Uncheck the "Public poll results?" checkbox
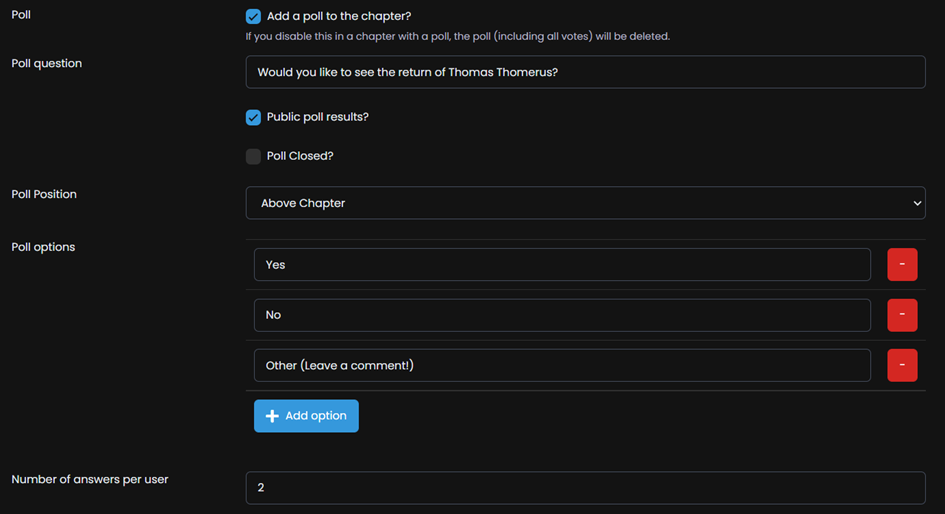This screenshot has height=514, width=945. coord(253,117)
